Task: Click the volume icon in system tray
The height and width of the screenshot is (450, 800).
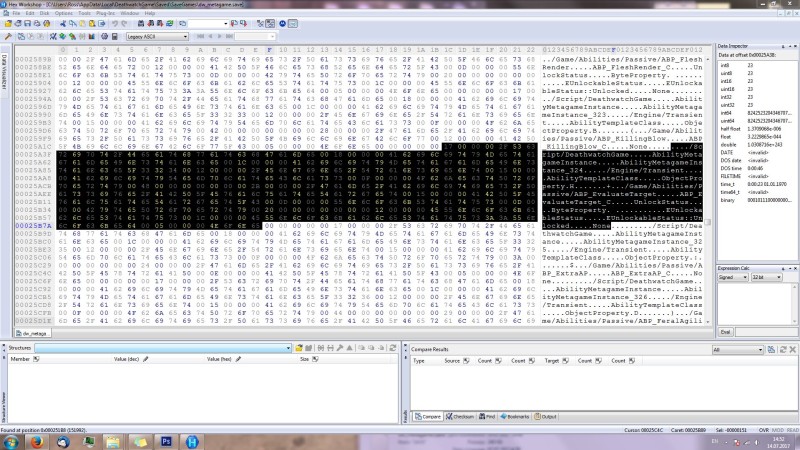Action: [x=757, y=442]
